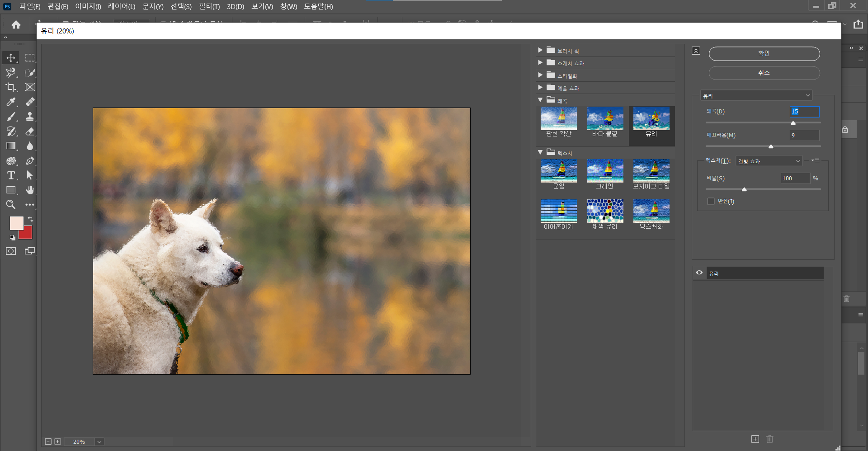Open the 이미지(I) menu
This screenshot has width=868, height=451.
(88, 6)
